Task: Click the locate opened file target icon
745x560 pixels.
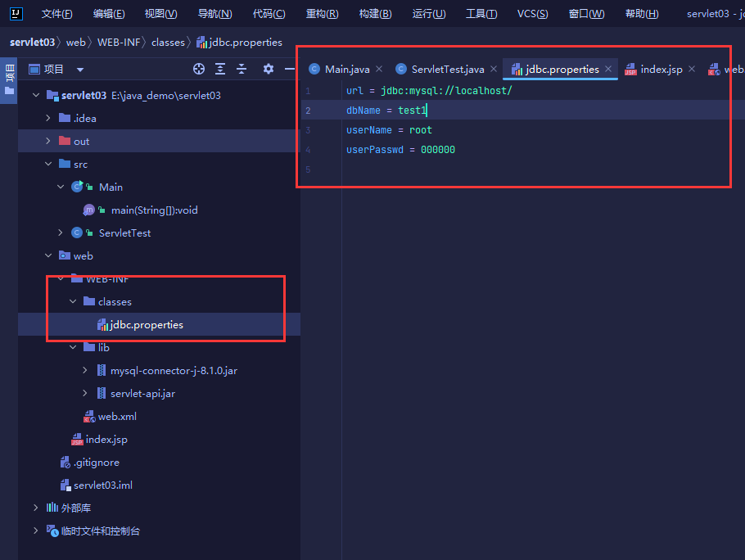Action: pyautogui.click(x=198, y=69)
